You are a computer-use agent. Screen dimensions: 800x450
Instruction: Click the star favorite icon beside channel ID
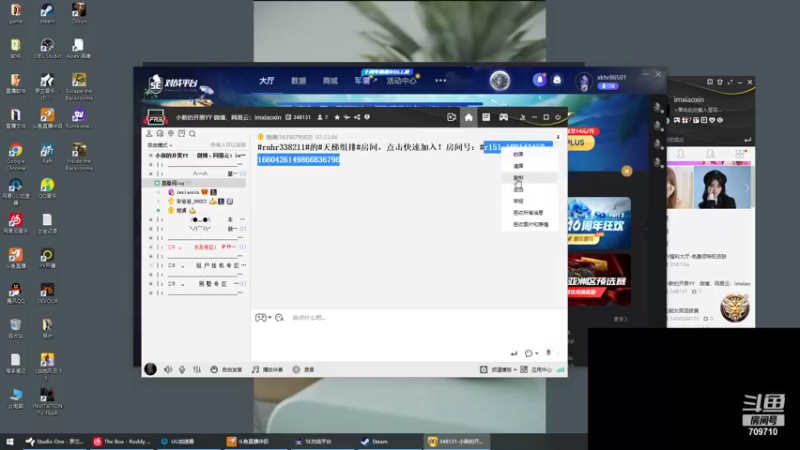(337, 117)
